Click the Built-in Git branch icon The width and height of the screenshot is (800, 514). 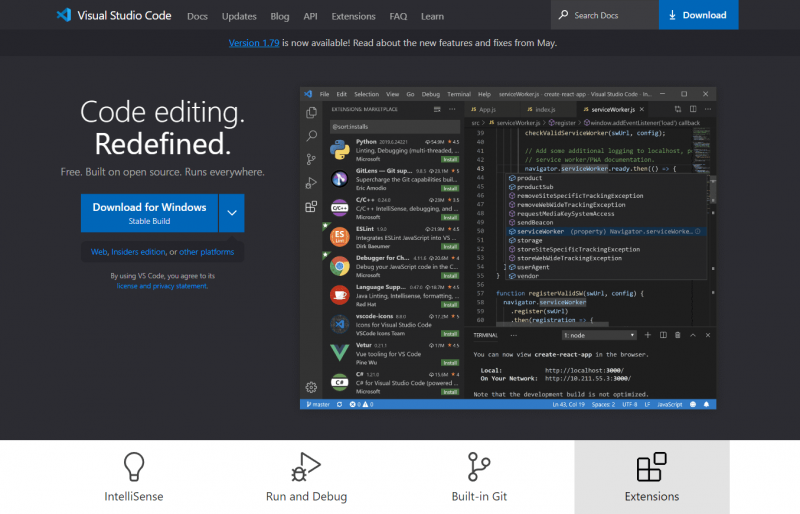click(479, 467)
